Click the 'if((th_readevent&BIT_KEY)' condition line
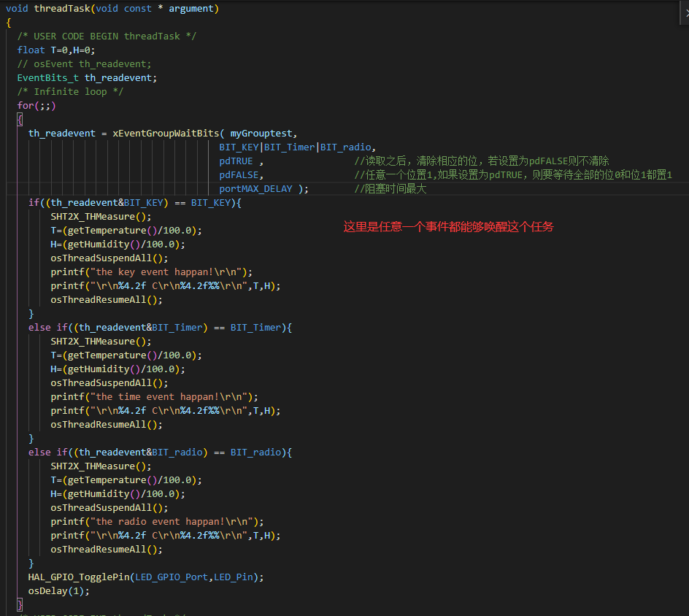This screenshot has width=689, height=616. pyautogui.click(x=134, y=203)
